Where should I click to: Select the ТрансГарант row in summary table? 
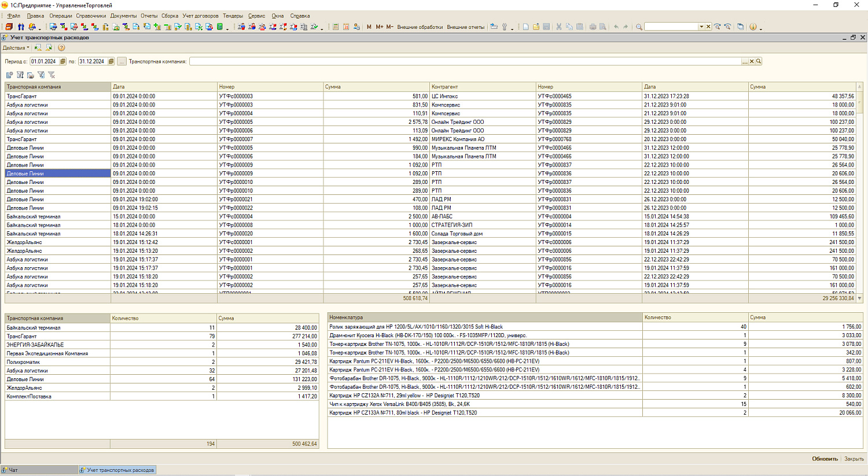pos(162,336)
